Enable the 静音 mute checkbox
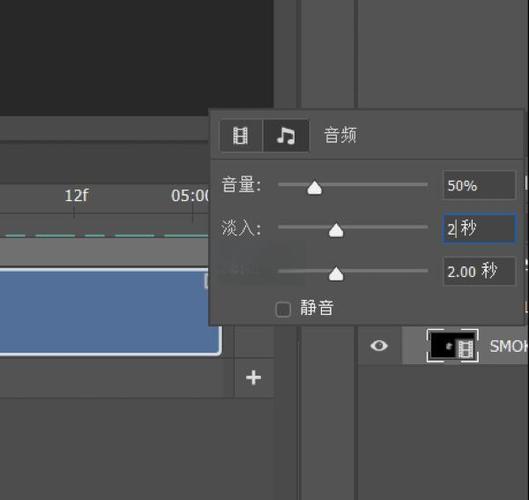 [x=283, y=309]
